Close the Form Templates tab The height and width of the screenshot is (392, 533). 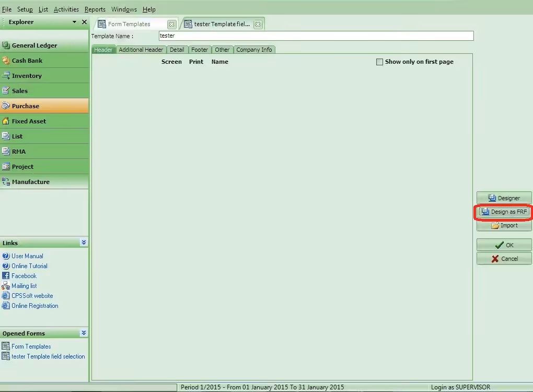[172, 24]
